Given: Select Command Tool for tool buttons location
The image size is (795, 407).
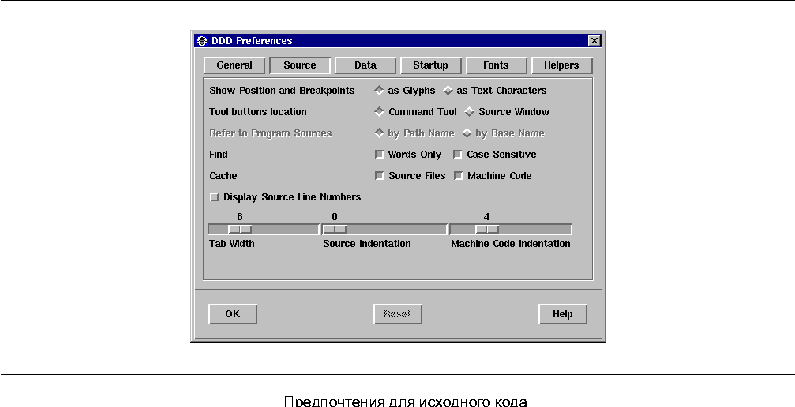Looking at the screenshot, I should 379,112.
